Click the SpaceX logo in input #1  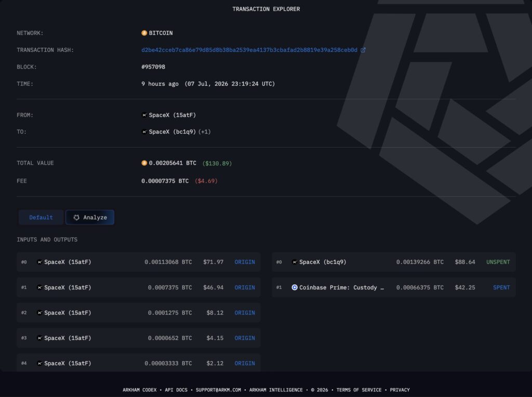39,287
